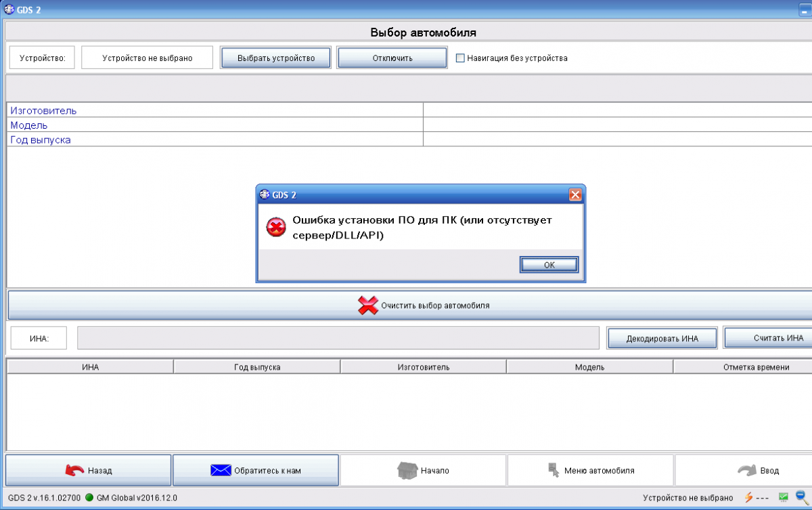Viewport: 812px width, 510px height.
Task: Sort by the Модель column header
Action: tap(590, 367)
